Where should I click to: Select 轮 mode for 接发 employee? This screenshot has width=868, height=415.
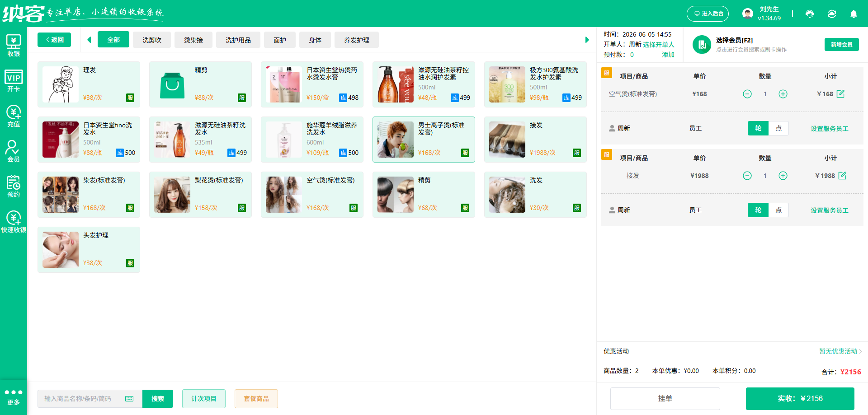758,210
